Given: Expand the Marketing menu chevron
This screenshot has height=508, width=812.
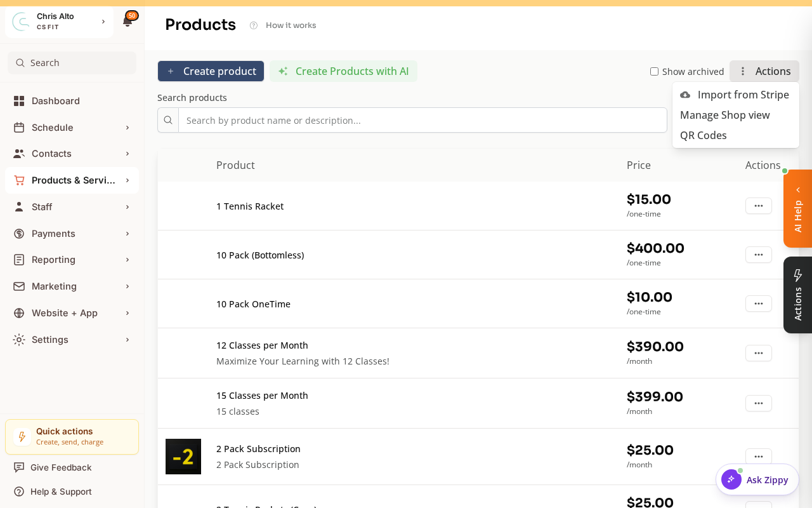Looking at the screenshot, I should (128, 286).
